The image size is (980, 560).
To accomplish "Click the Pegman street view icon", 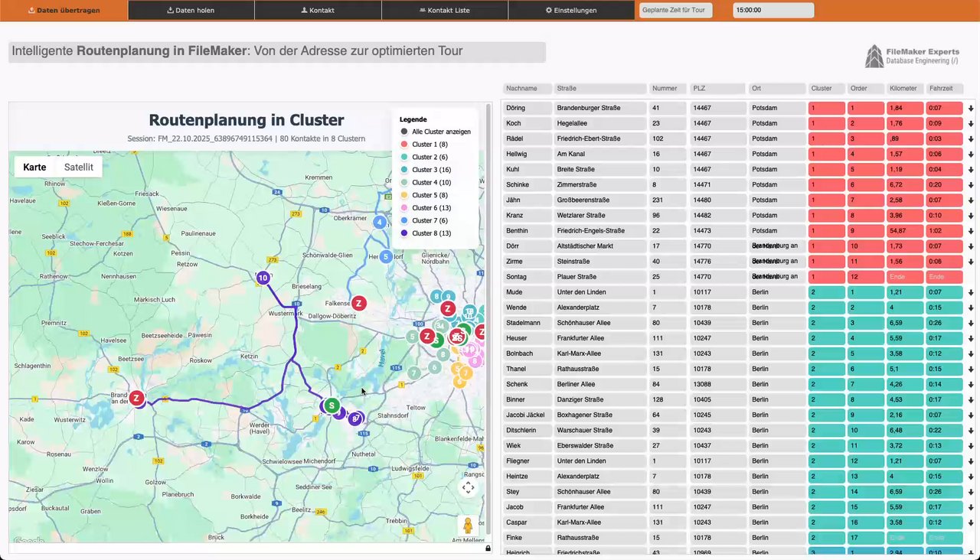I will click(468, 526).
